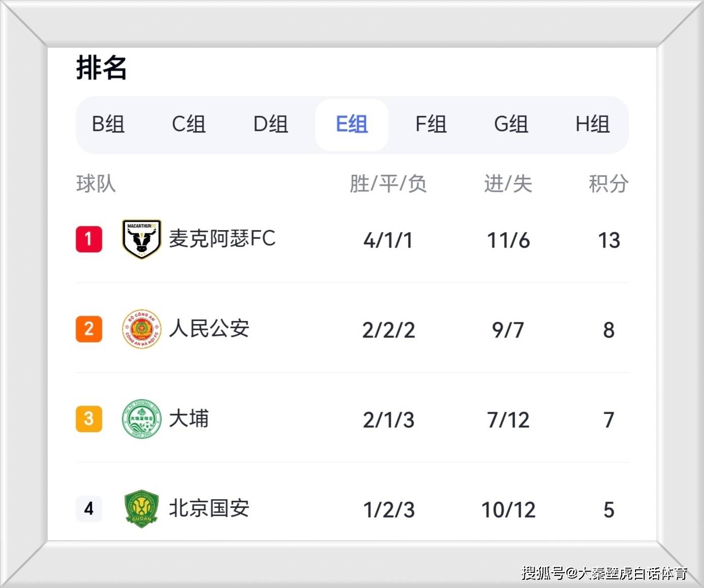Click the 麦克阿瑟FC team name link
Viewport: 704px width, 588px height.
222,240
